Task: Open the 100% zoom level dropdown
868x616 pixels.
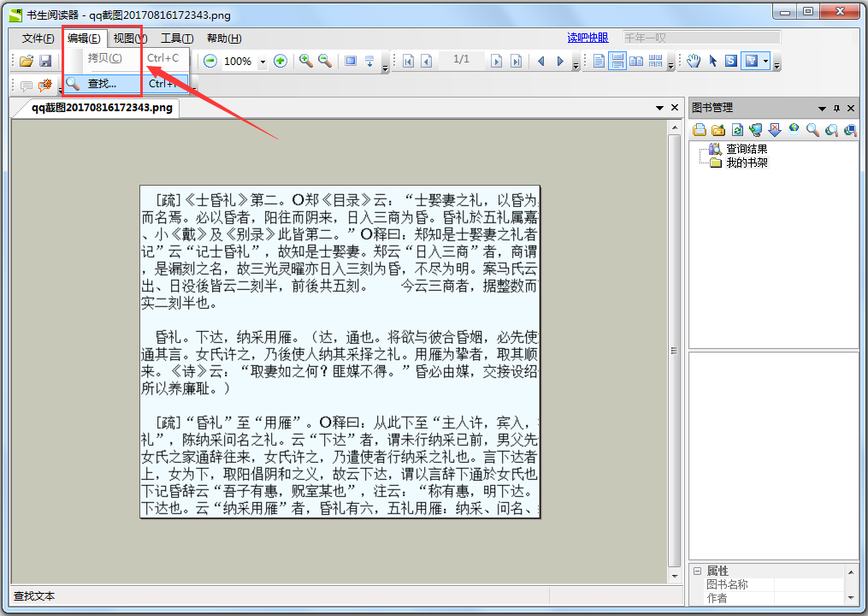Action: tap(262, 61)
